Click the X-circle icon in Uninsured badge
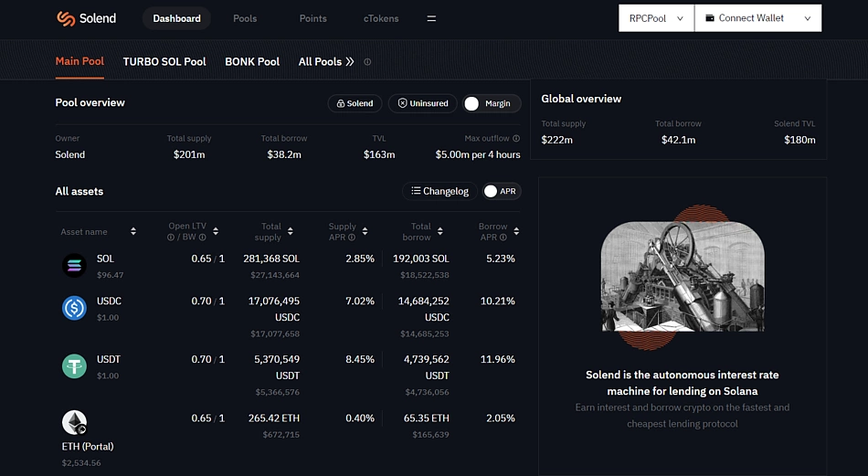The width and height of the screenshot is (868, 476). click(x=402, y=103)
